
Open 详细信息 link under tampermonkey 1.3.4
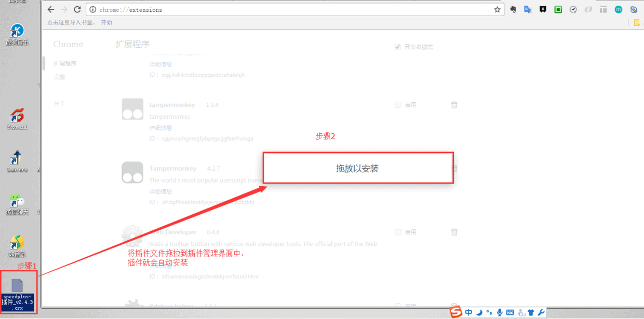coord(160,128)
